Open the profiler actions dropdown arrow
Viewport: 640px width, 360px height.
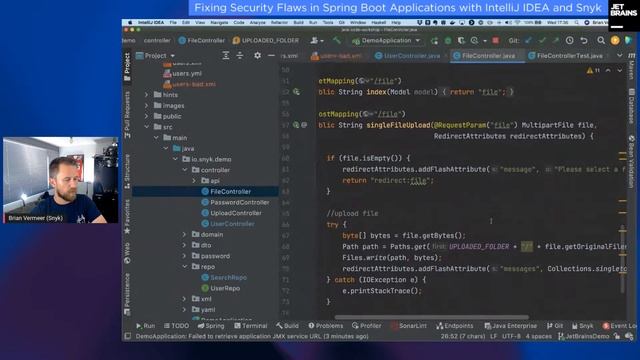pos(485,41)
